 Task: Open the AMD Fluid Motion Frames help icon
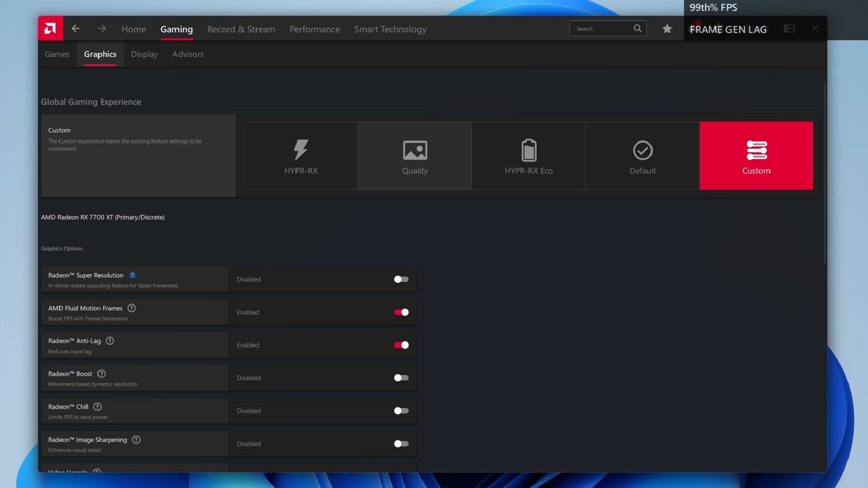click(x=132, y=308)
